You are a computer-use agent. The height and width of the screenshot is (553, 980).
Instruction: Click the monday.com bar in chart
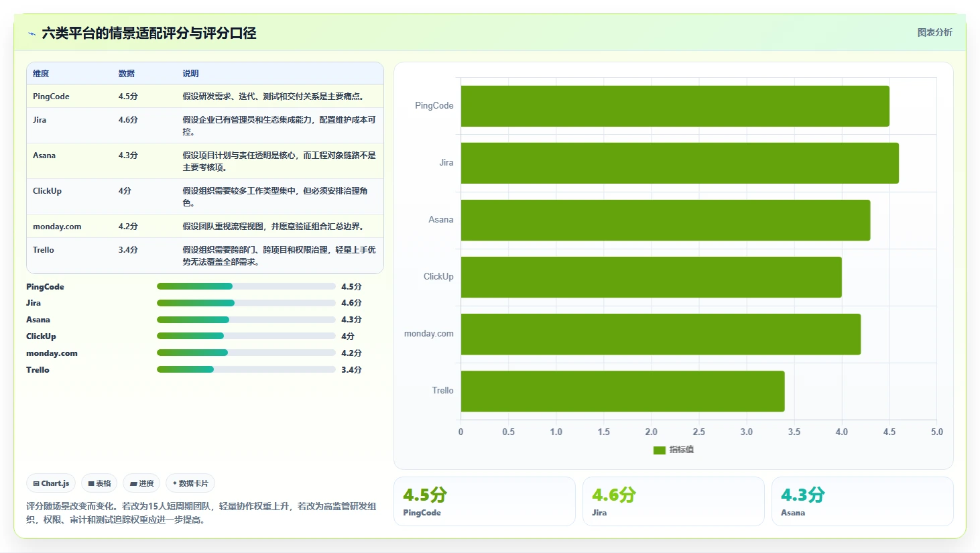(661, 334)
